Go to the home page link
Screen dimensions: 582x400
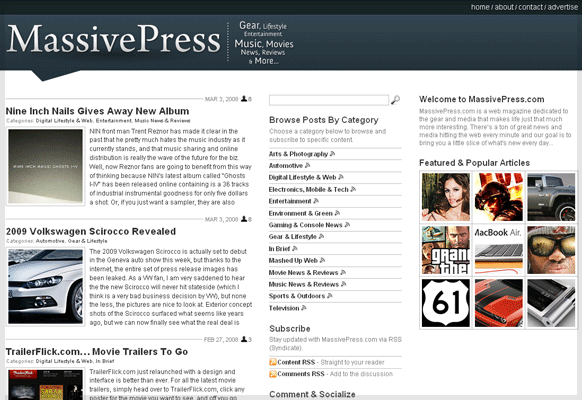[x=480, y=7]
